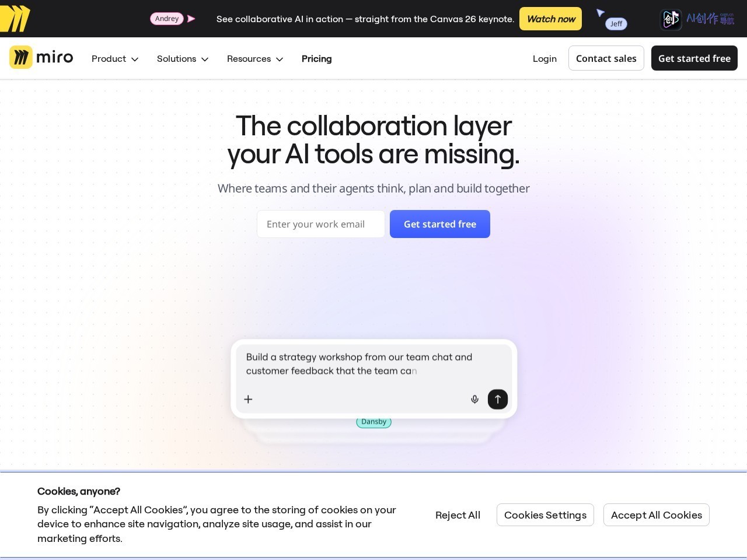747x560 pixels.
Task: Accept All Cookies
Action: coord(657,515)
